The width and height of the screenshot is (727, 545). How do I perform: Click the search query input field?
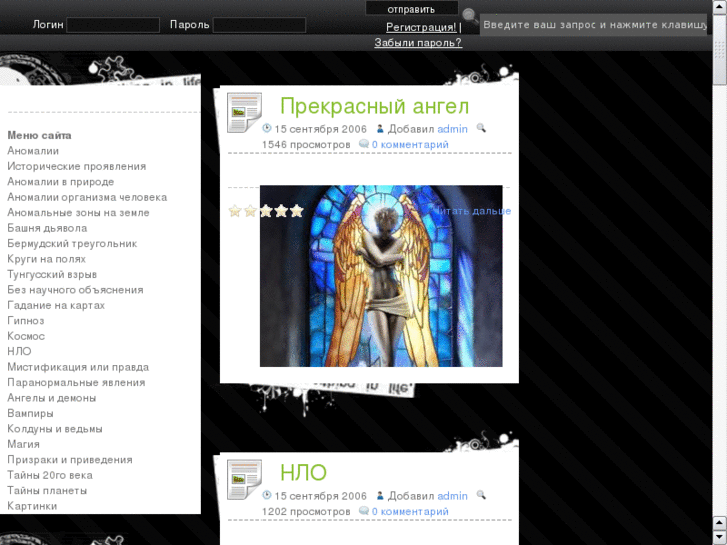tap(593, 25)
